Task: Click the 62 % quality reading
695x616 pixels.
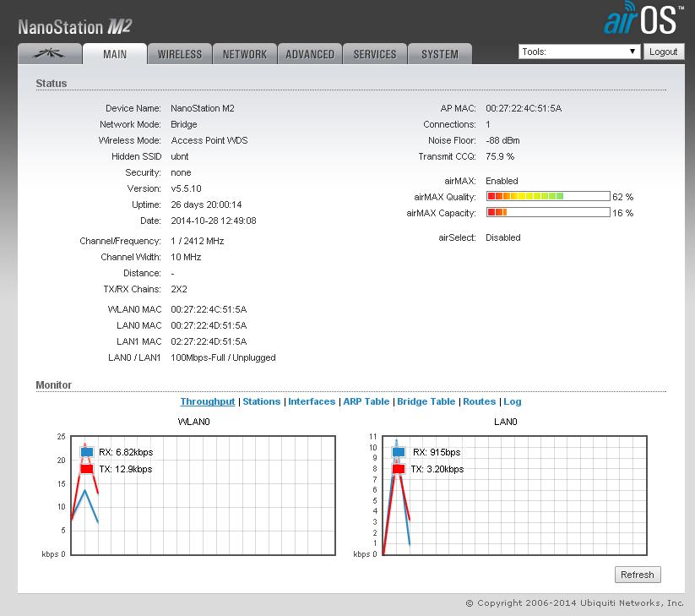Action: click(622, 197)
